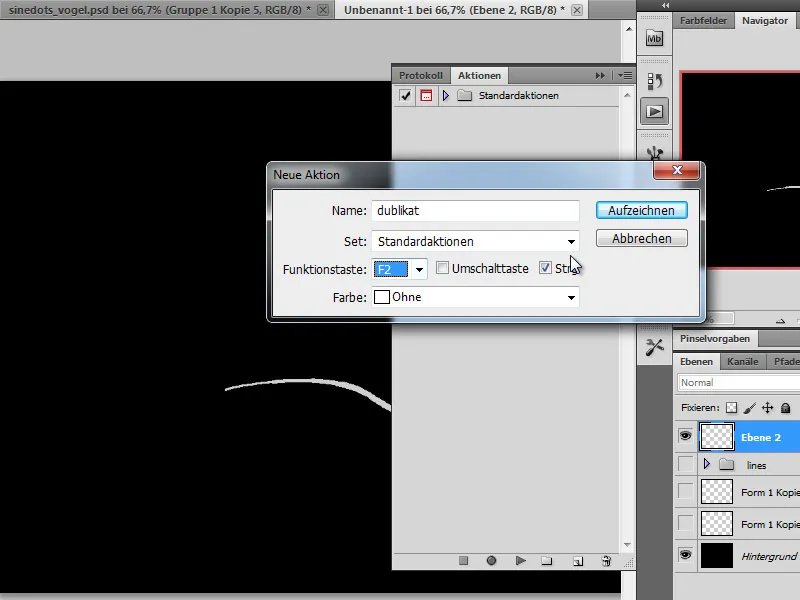Select the Navigator tab
This screenshot has height=600, width=800.
[765, 21]
